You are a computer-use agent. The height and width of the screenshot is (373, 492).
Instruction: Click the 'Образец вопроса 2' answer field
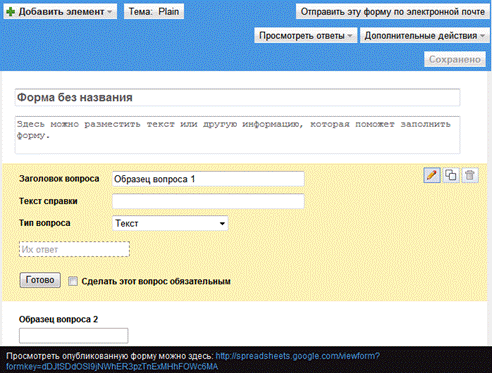(x=73, y=336)
